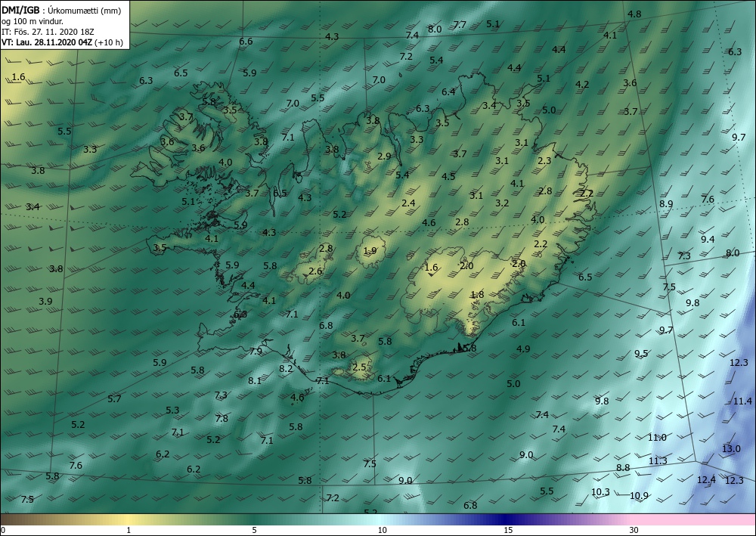Select the '1.8' value label

[477, 295]
